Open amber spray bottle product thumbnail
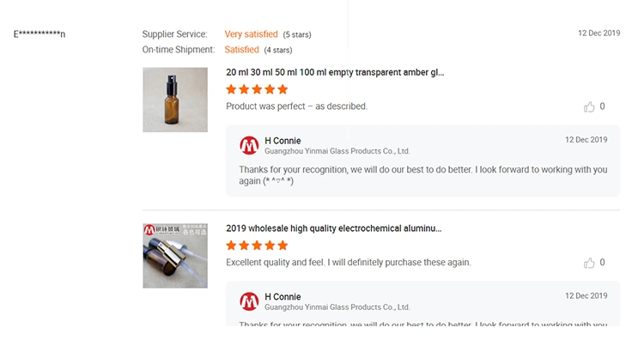 (x=175, y=100)
